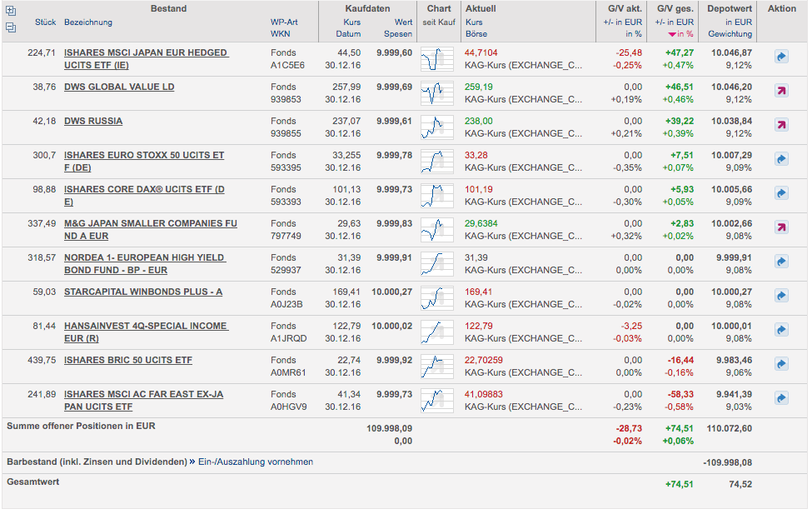Open the mini chart for HANSAINVEST 4Q-SPECIAL INCOME
812x514 pixels.
tap(437, 332)
